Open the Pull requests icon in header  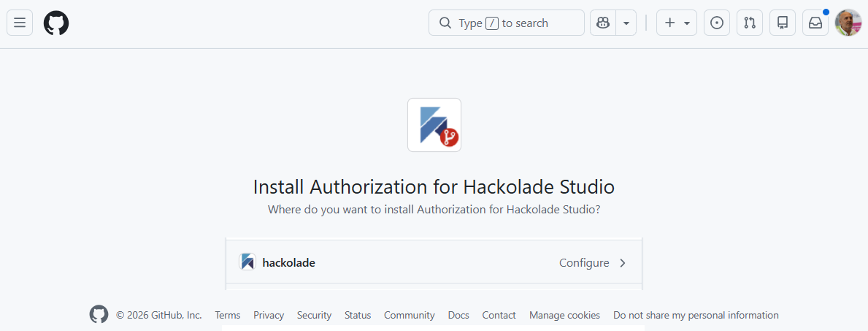[x=750, y=23]
